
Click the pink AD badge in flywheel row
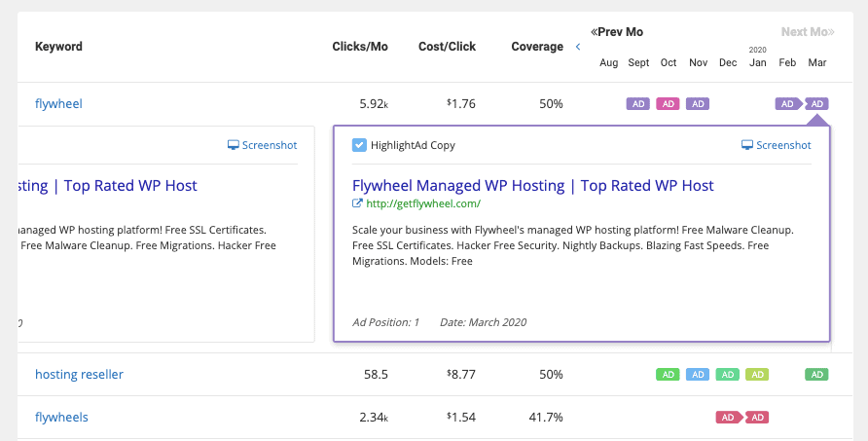click(669, 103)
